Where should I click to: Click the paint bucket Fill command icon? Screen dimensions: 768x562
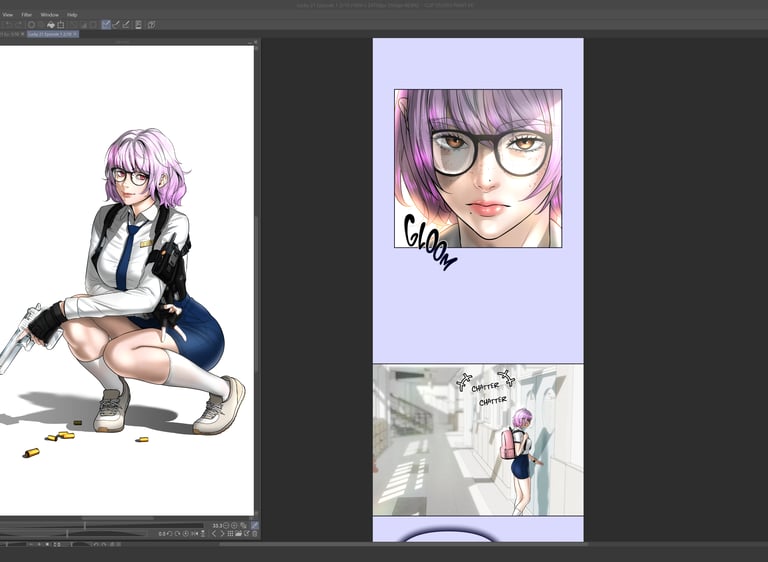click(x=51, y=24)
